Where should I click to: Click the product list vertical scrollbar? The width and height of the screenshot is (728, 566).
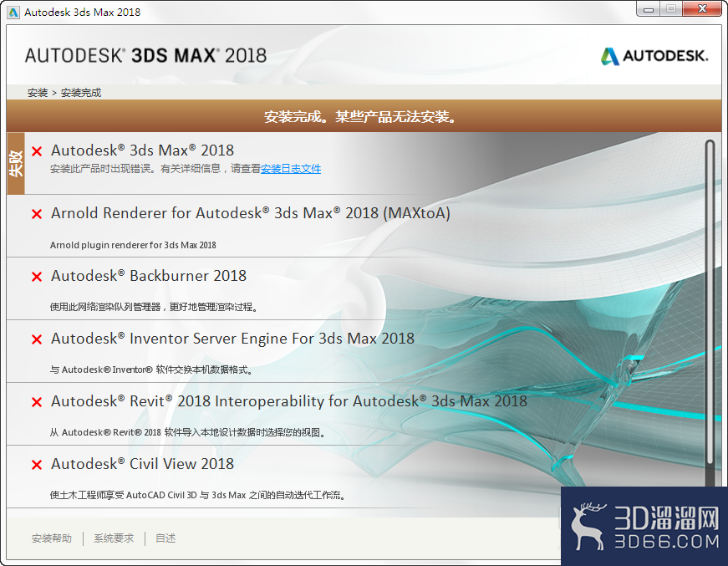click(x=709, y=302)
